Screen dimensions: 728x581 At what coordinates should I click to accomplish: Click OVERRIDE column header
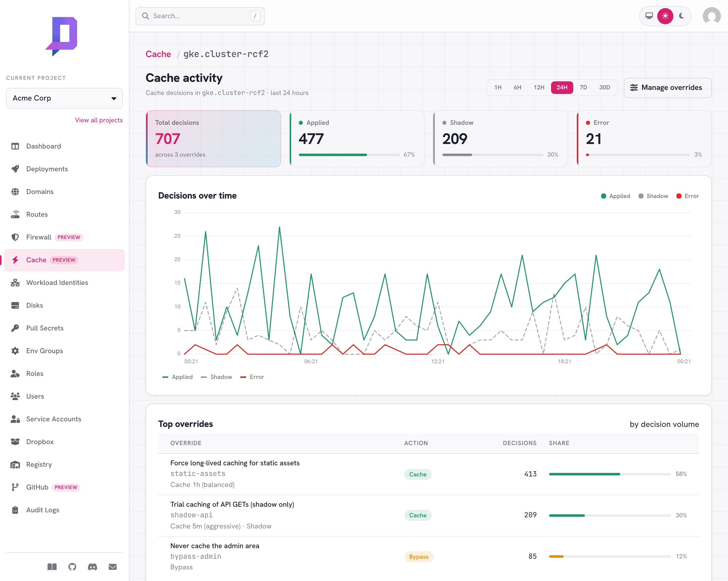pos(186,443)
